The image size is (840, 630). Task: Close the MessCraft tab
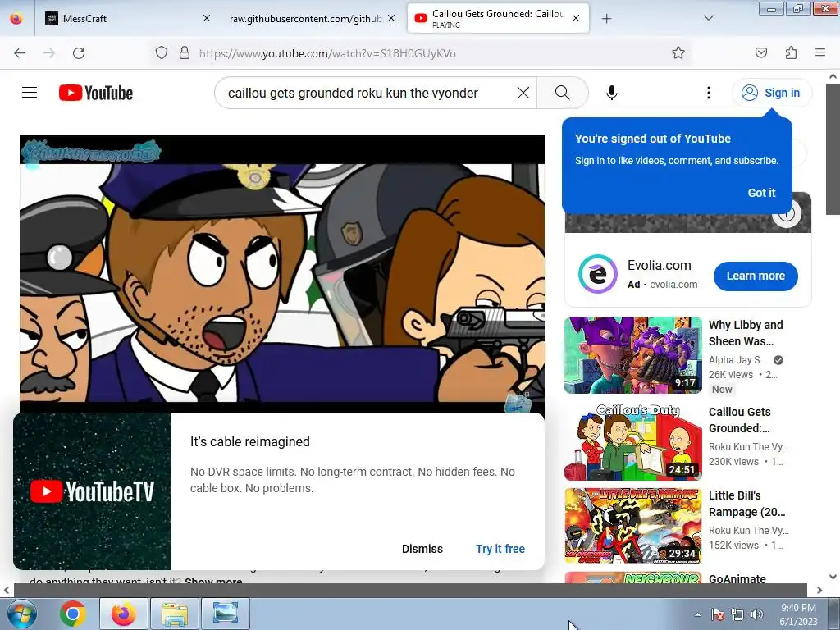point(206,18)
